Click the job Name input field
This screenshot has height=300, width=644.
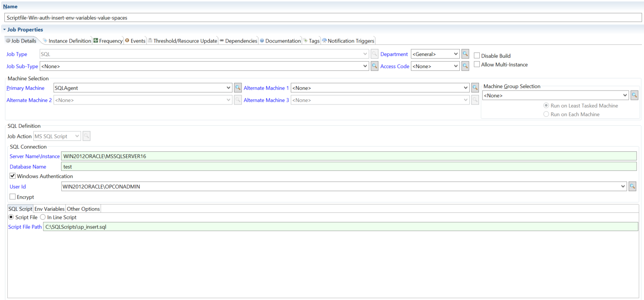click(323, 18)
